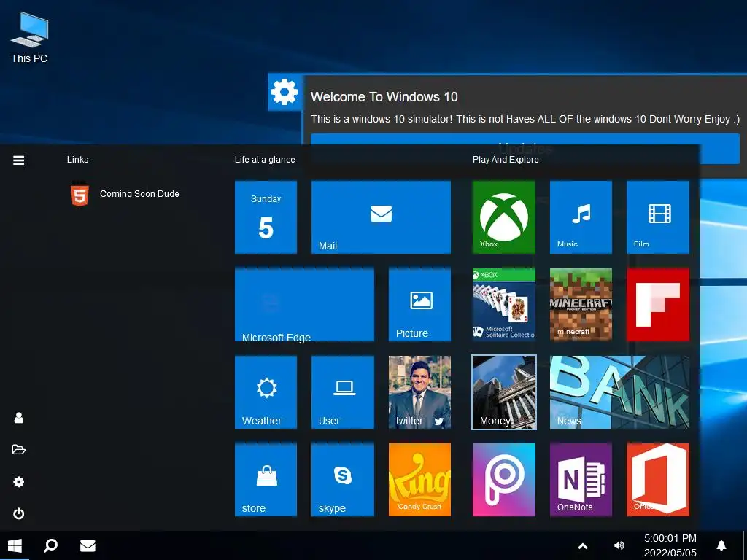The image size is (747, 560).
Task: Click the power icon in Start sidebar
Action: coord(18,514)
